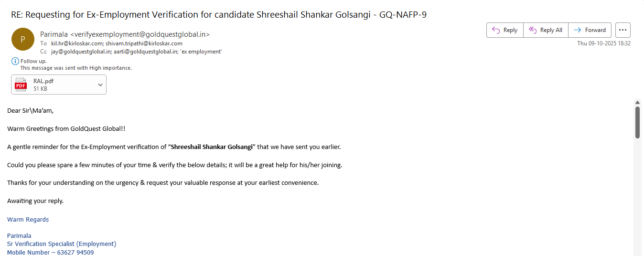The height and width of the screenshot is (256, 644).
Task: Click the email subject line
Action: [x=219, y=15]
